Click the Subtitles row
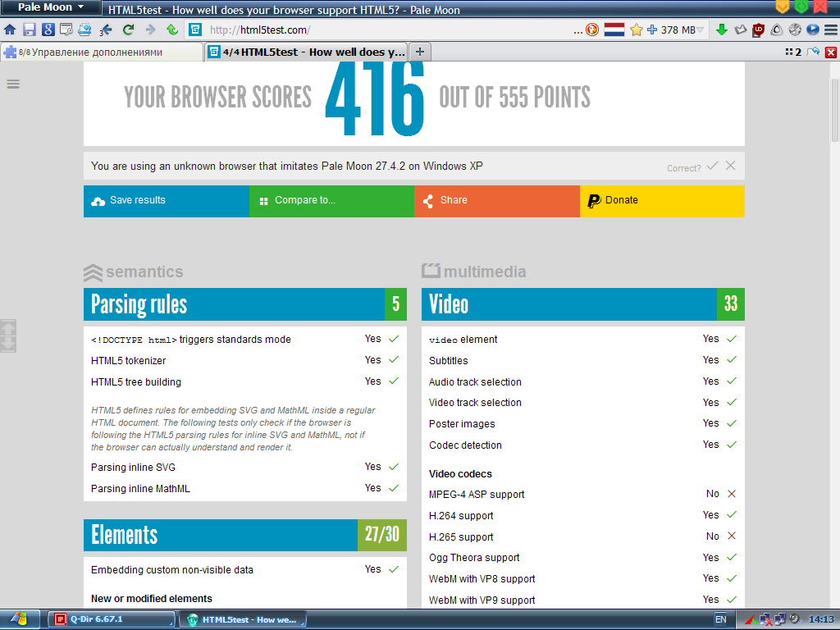 (583, 361)
